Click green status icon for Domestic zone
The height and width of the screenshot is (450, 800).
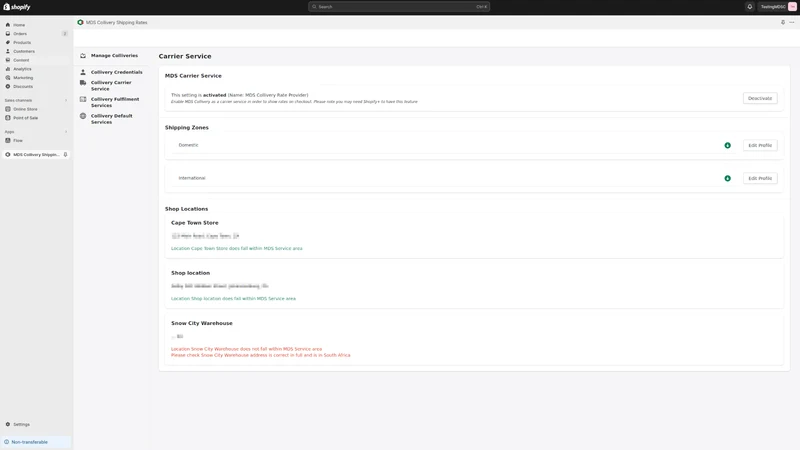click(x=728, y=145)
